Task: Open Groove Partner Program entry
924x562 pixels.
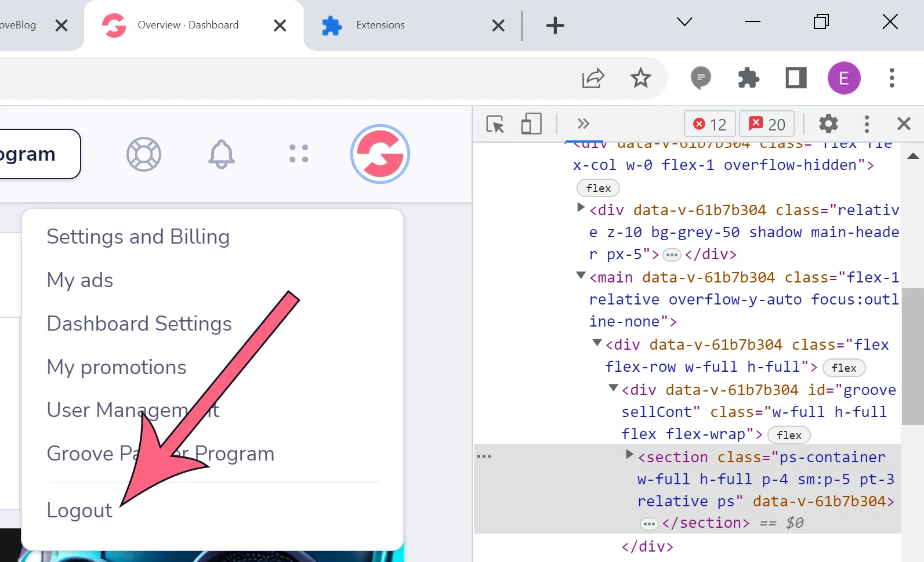Action: [x=161, y=454]
